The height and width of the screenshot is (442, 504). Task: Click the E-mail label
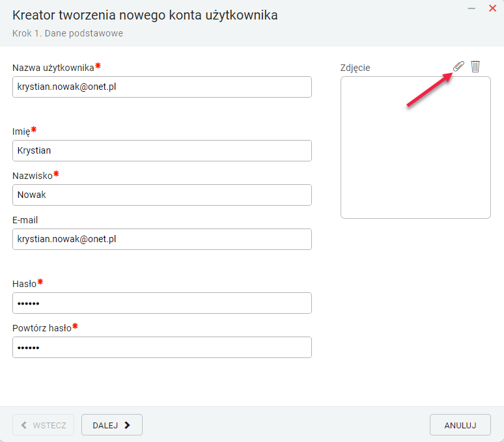(25, 220)
